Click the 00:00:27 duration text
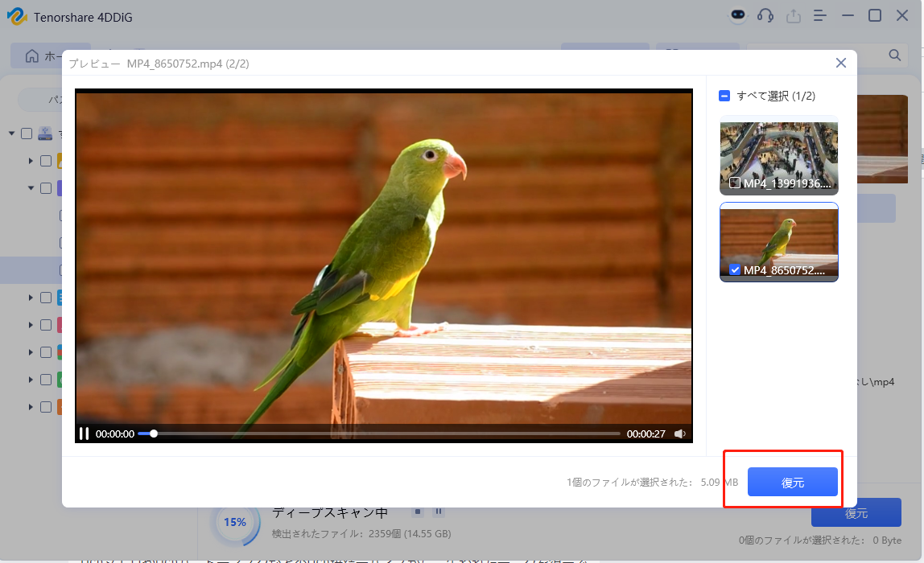Screen dimensions: 924x563 coord(646,434)
